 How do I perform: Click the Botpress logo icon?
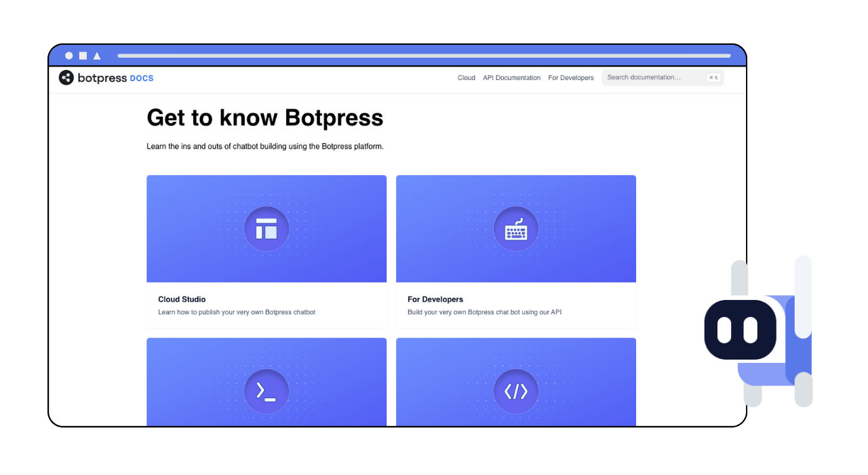tap(66, 77)
